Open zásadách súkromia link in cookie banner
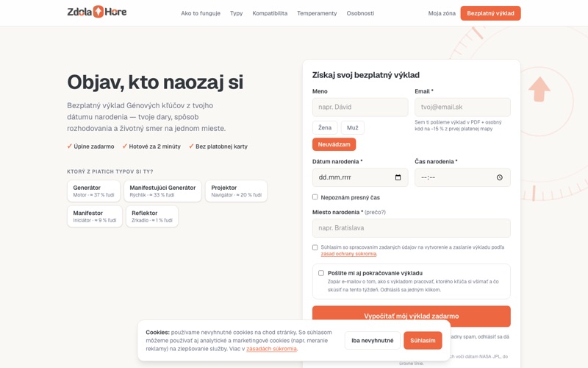This screenshot has width=588, height=368. 271,349
